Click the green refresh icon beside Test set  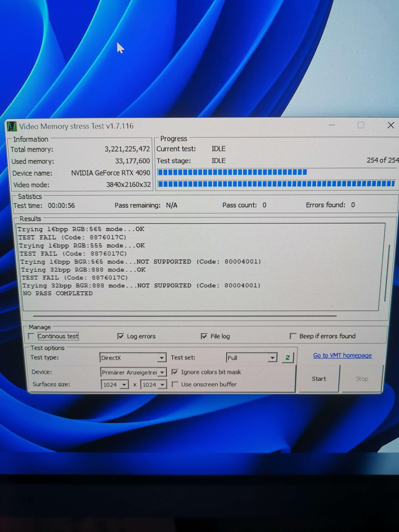coord(288,357)
